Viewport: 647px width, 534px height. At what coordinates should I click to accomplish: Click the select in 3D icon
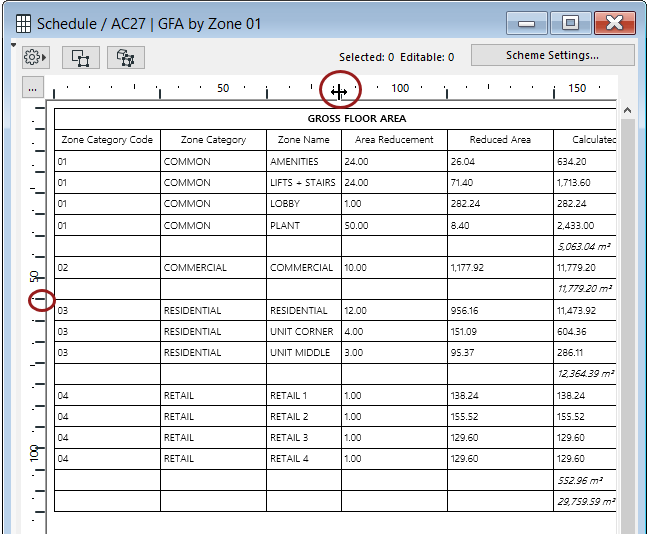(x=125, y=57)
